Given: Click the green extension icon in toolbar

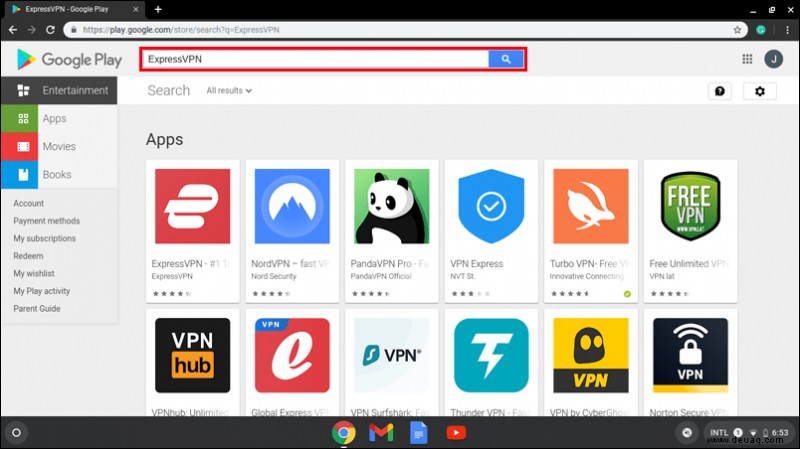Looking at the screenshot, I should (761, 30).
